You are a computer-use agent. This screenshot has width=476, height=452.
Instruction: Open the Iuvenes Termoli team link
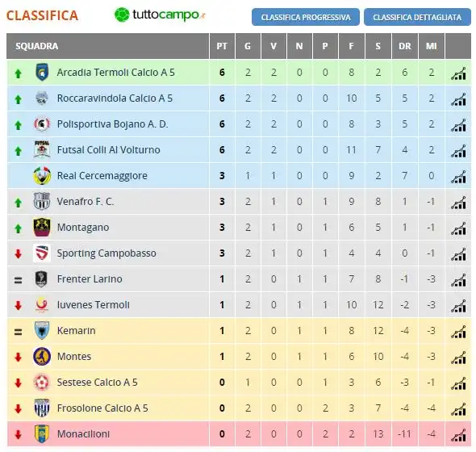point(94,304)
